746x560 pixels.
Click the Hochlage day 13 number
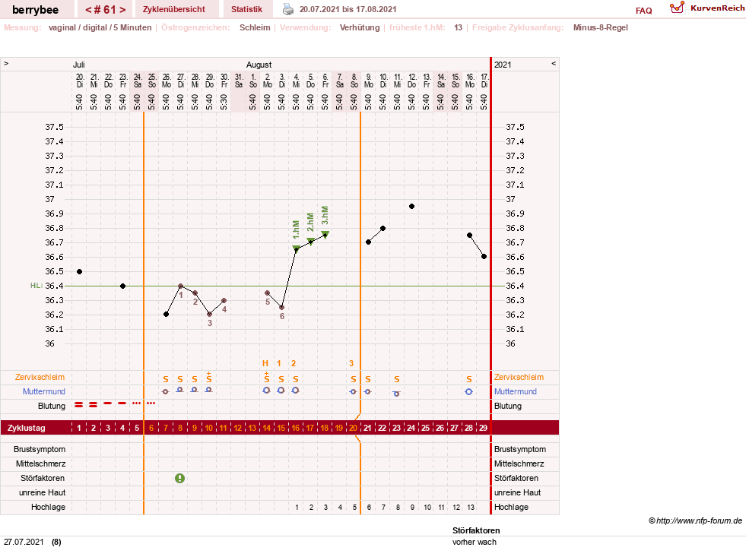point(471,508)
